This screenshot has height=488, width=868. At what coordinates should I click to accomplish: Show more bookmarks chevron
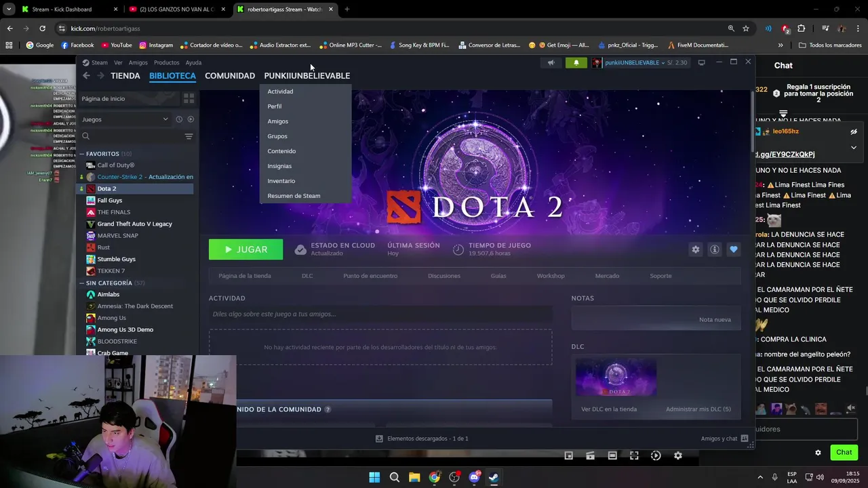coord(781,45)
